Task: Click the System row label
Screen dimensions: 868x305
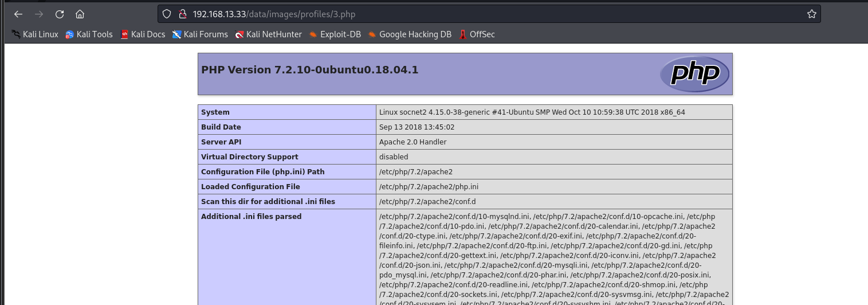Action: click(x=215, y=112)
